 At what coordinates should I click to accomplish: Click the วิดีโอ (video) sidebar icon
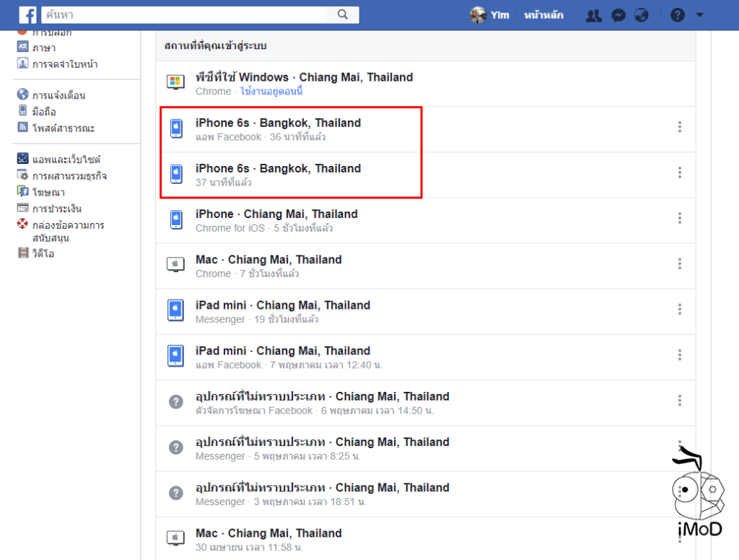(x=25, y=253)
